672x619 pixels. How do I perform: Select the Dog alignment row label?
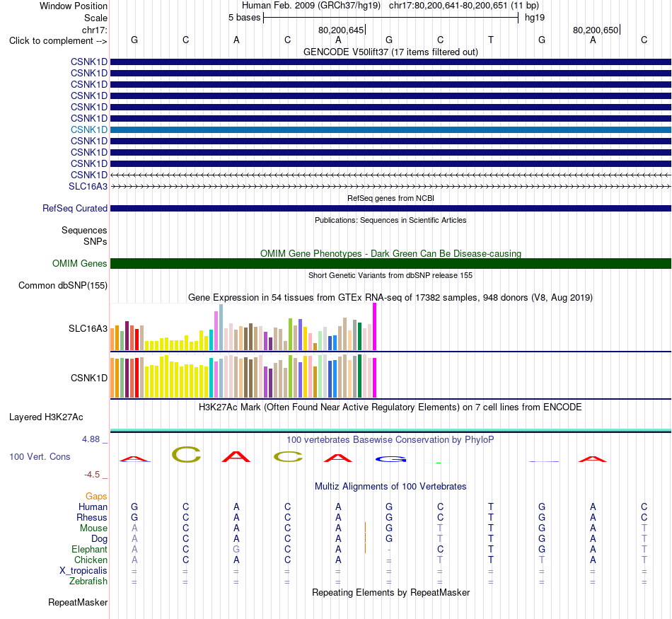pos(99,539)
